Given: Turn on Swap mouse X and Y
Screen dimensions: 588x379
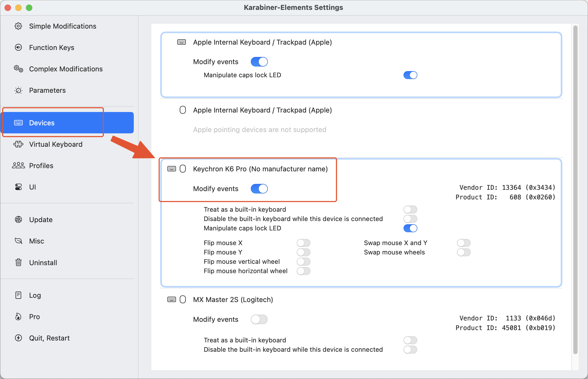Looking at the screenshot, I should [464, 243].
